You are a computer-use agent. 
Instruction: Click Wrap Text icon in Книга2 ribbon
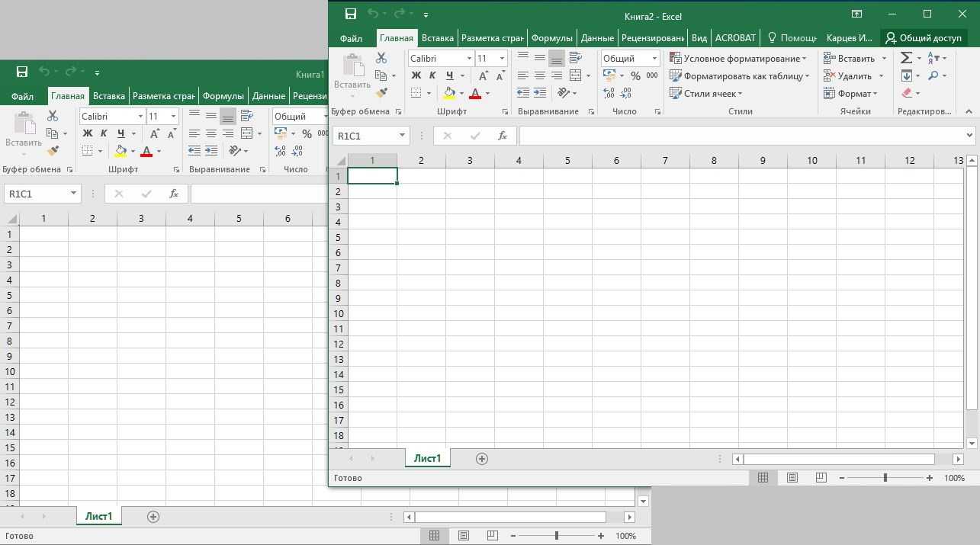pos(576,58)
